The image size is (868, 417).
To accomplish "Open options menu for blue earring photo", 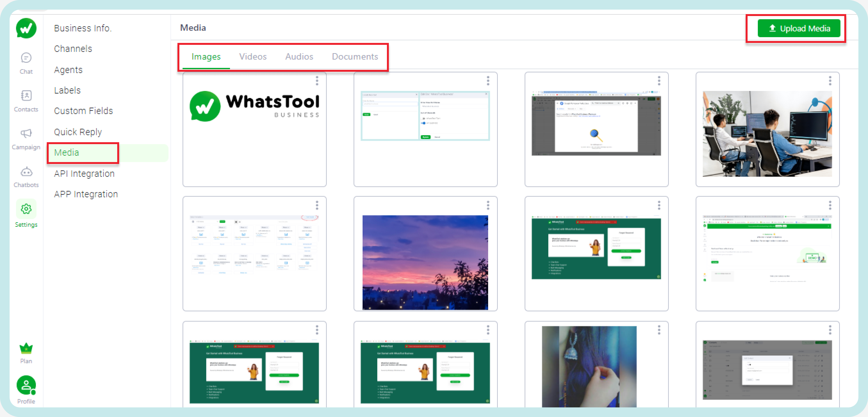I will [659, 330].
